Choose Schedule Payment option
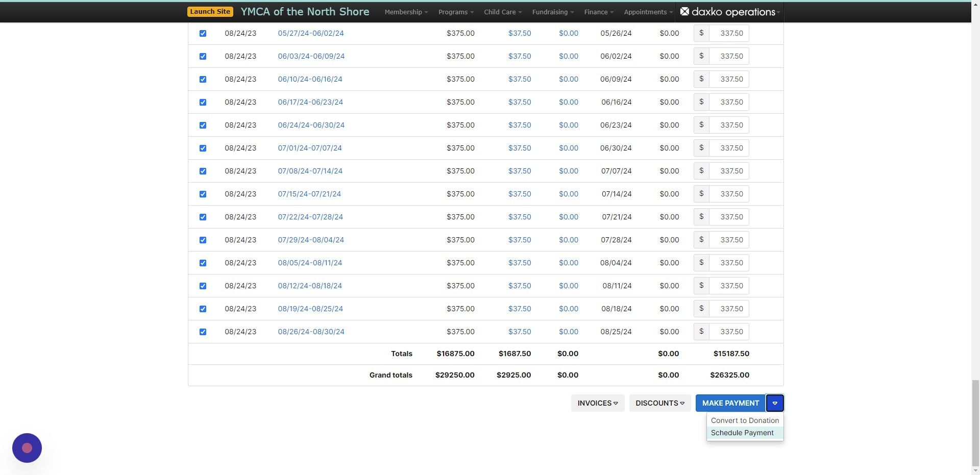 [x=745, y=433]
